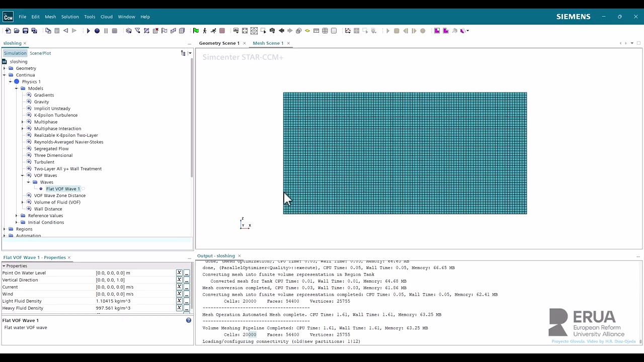Click the green flag Initialize Solution icon
The image size is (644, 362).
tap(196, 31)
